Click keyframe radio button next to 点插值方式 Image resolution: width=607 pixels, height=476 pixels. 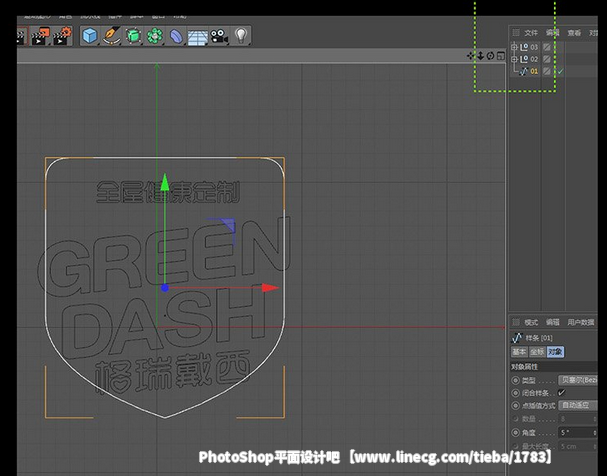point(515,406)
